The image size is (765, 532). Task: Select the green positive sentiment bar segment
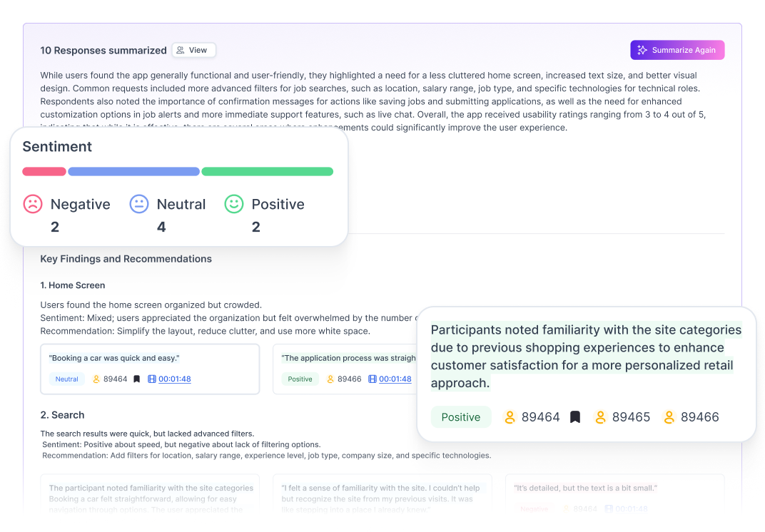[x=268, y=172]
